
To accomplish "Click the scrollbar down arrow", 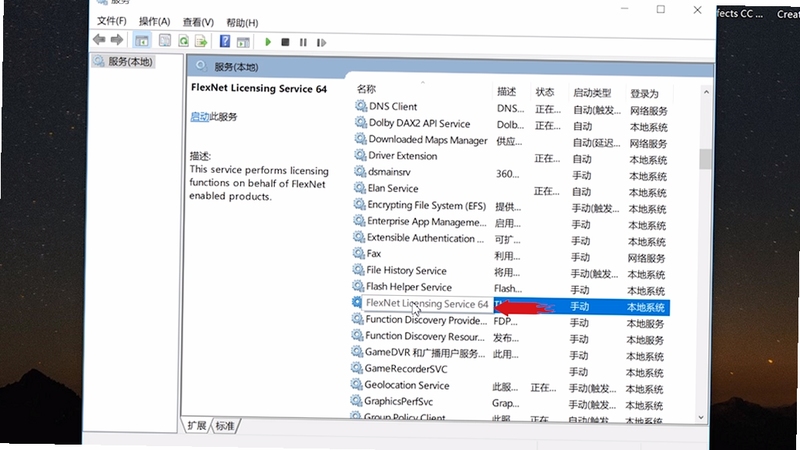I will [x=701, y=417].
